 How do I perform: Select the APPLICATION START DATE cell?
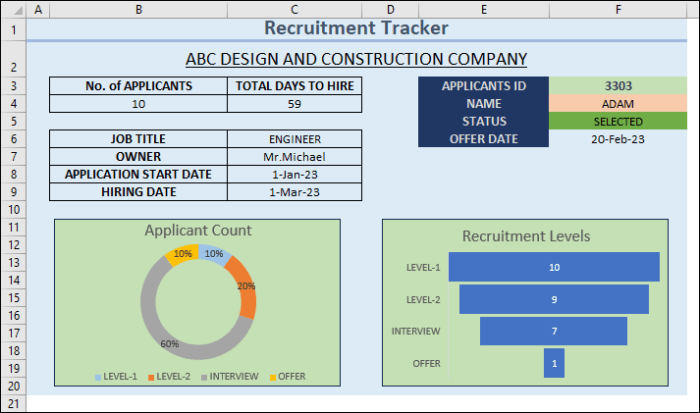[138, 174]
